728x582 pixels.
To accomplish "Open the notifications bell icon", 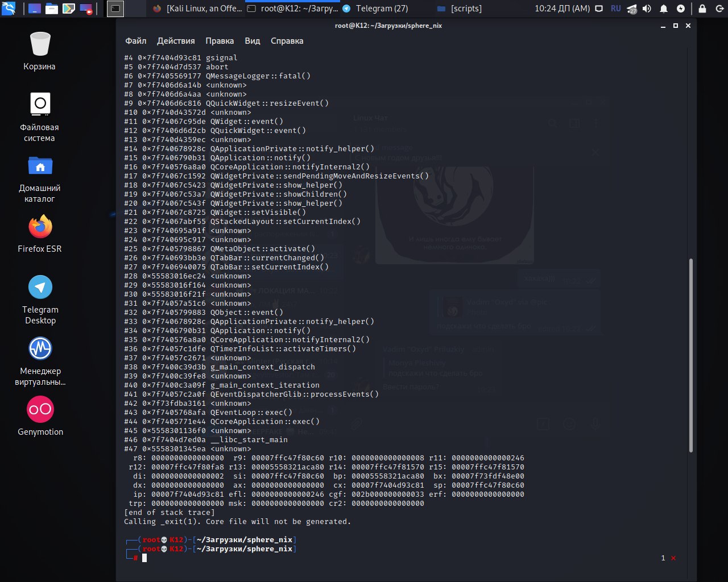I will 664,9.
